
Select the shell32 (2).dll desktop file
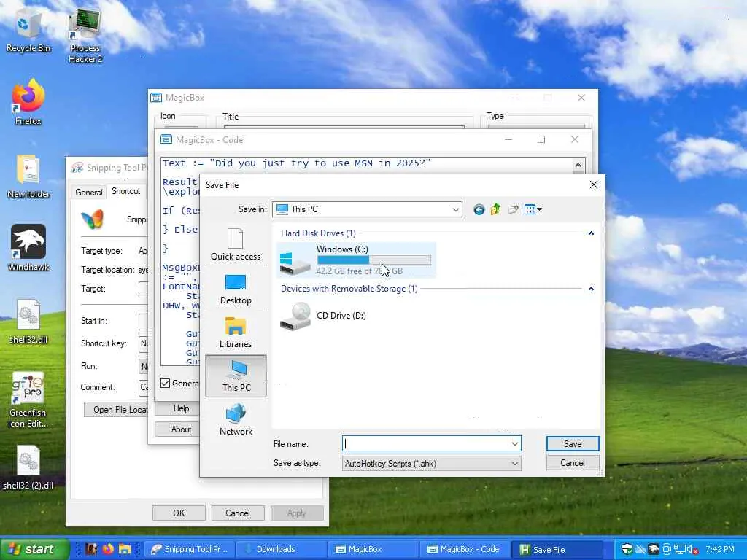coord(28,467)
